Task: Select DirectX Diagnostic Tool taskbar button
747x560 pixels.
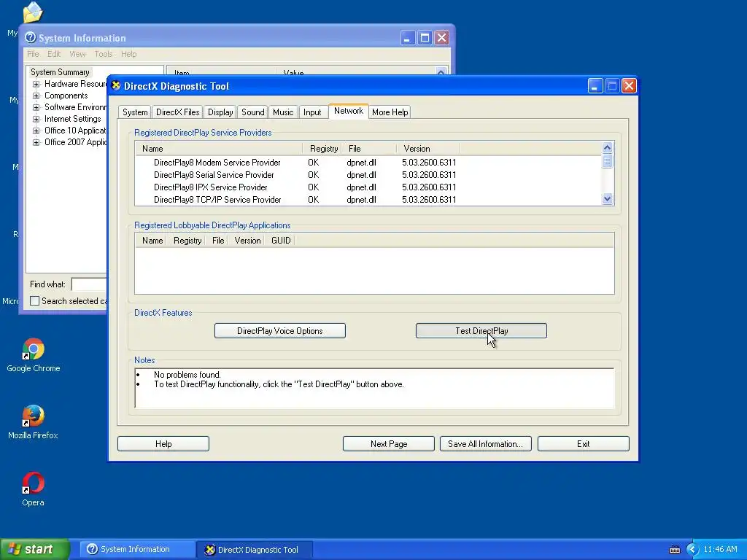Action: coord(255,550)
